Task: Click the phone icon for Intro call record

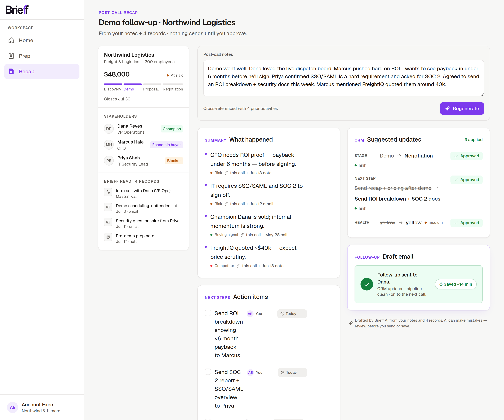Action: pos(108,192)
